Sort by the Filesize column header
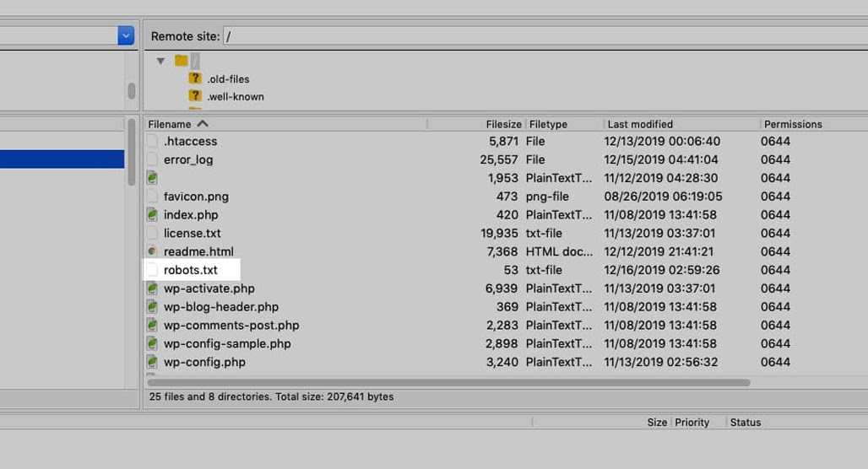Screen dimensions: 868x469 click(503, 125)
